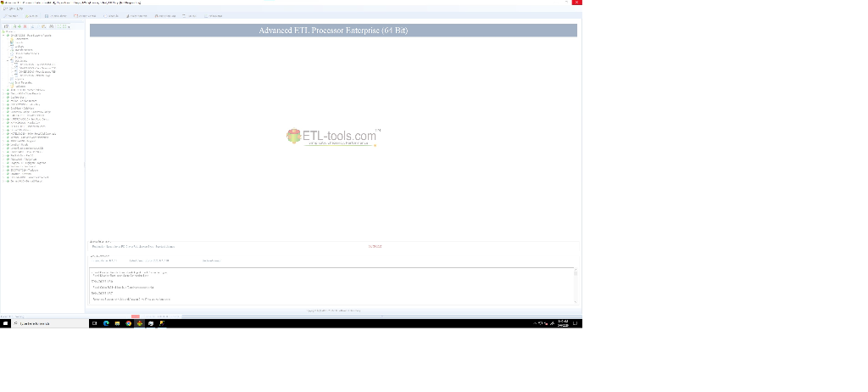The height and width of the screenshot is (392, 868).
Task: Click the log panel scrollbar up arrow
Action: coord(576,271)
